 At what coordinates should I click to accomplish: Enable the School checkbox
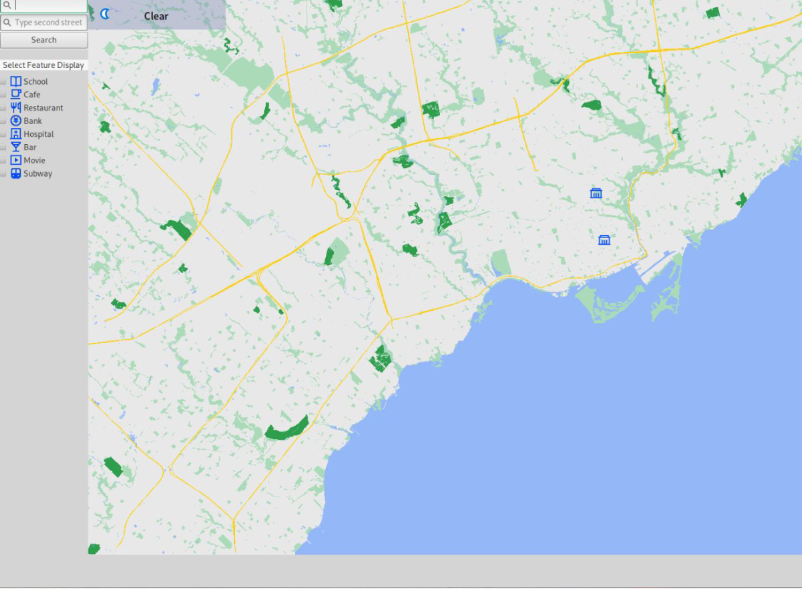click(3, 82)
